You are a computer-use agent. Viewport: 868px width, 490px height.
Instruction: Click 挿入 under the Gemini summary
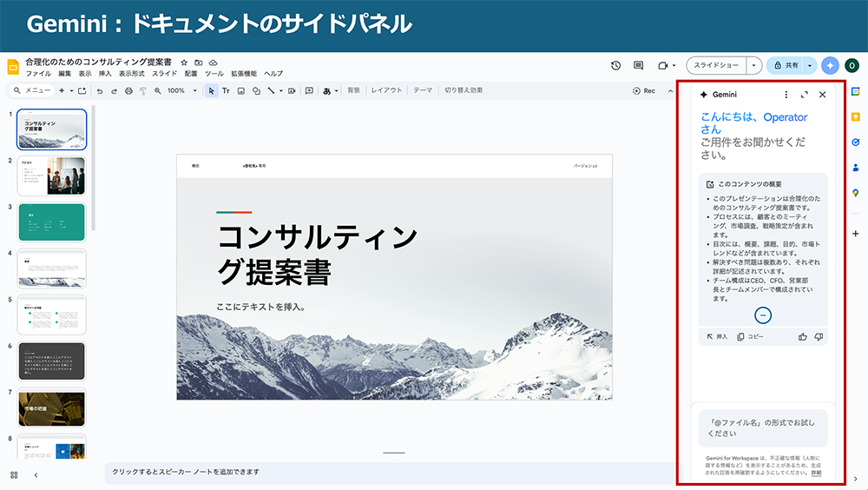717,336
